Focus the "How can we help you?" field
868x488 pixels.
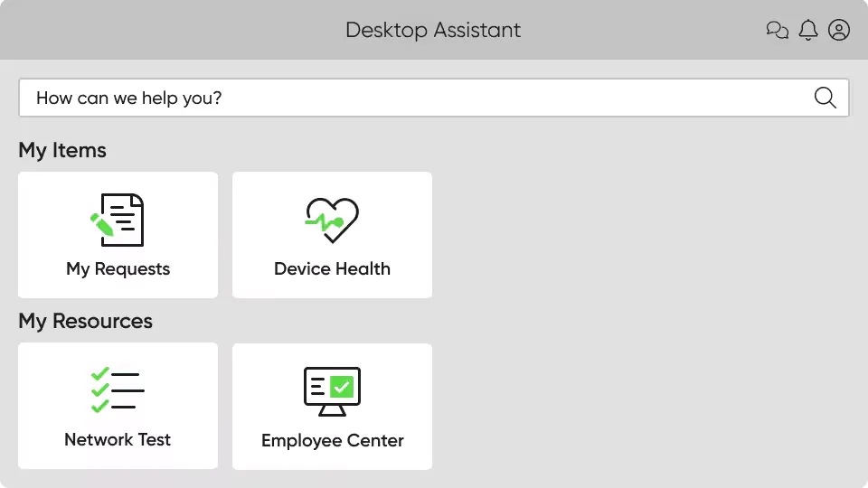(x=416, y=98)
